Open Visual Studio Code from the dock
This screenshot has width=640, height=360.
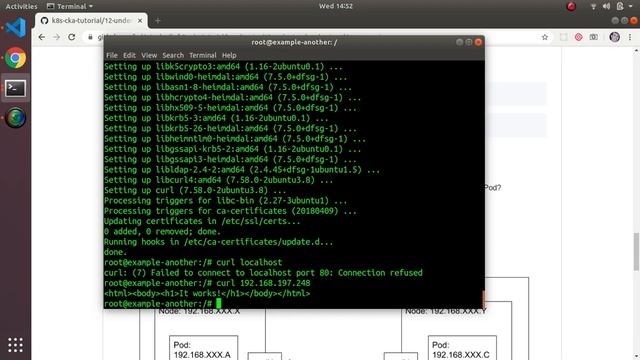pos(16,28)
